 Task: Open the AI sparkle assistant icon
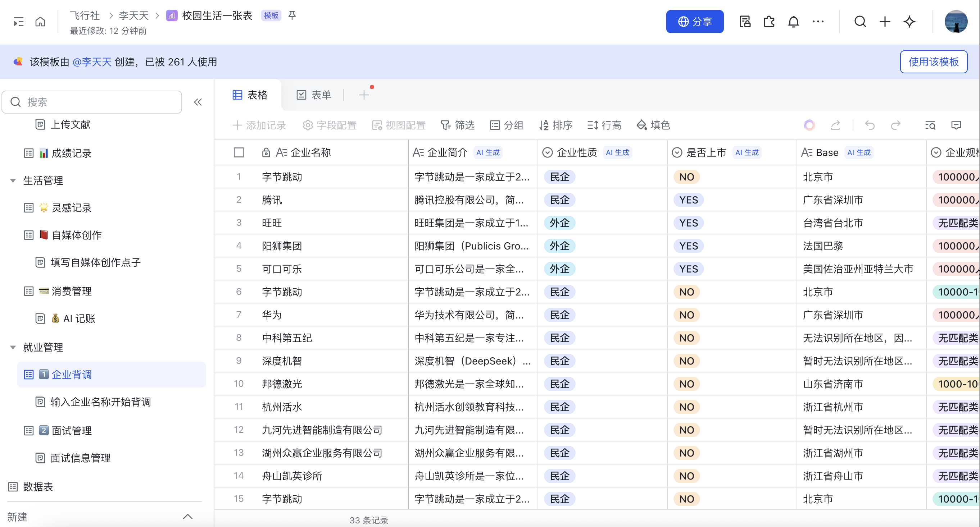(x=909, y=22)
